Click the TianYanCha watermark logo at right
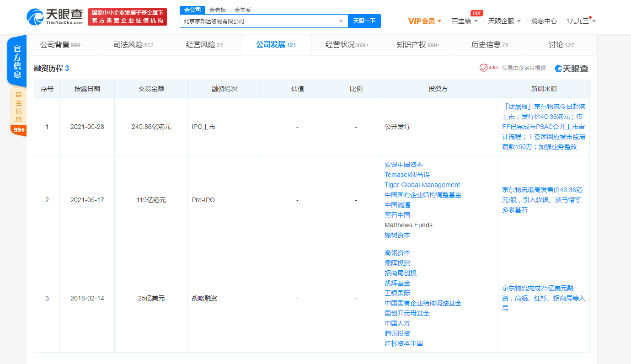 pos(572,69)
